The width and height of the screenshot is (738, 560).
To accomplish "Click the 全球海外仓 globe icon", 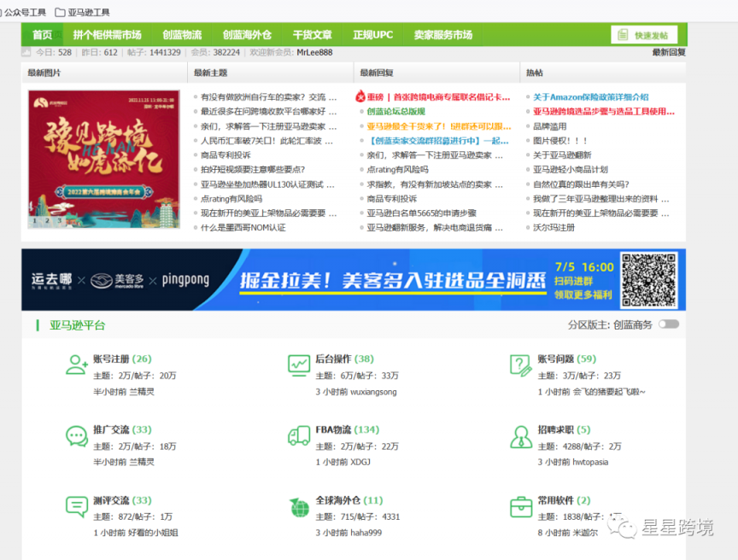I will click(x=299, y=507).
